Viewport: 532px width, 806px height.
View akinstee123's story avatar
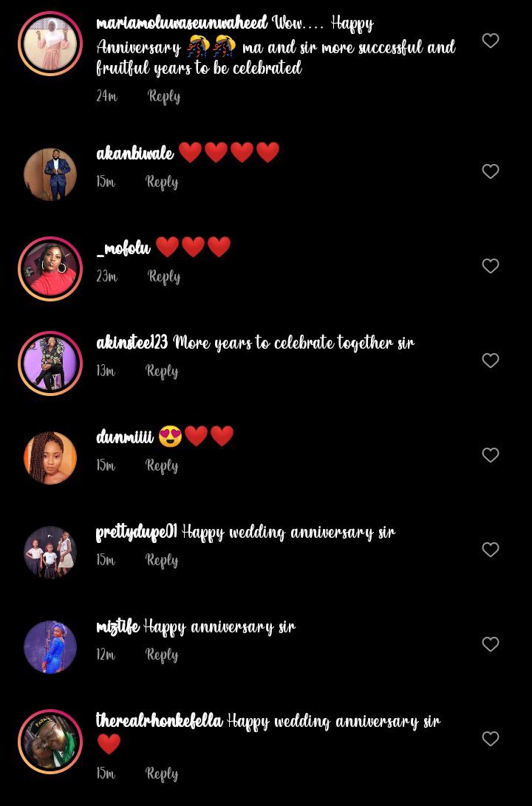50,363
